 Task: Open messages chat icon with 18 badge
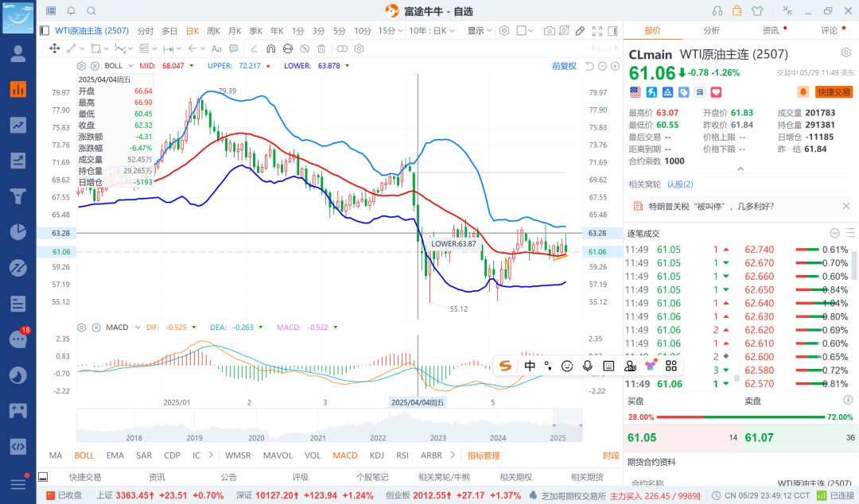[x=18, y=339]
